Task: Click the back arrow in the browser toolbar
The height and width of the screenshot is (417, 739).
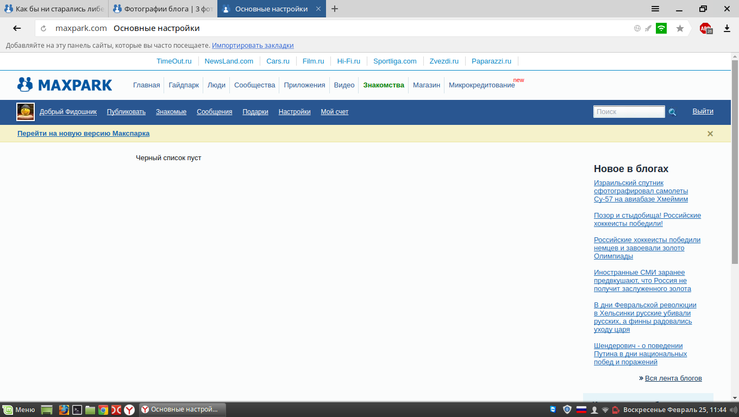Action: [17, 28]
